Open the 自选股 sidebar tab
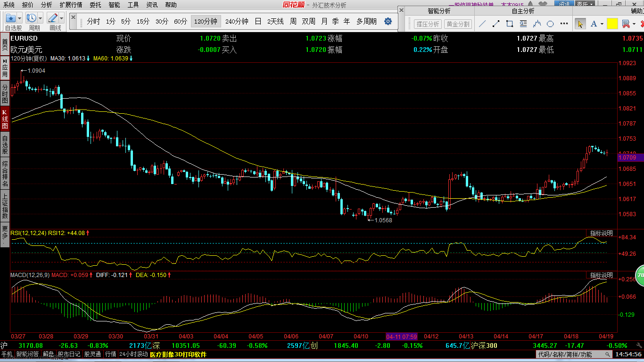The height and width of the screenshot is (362, 644). point(5,144)
